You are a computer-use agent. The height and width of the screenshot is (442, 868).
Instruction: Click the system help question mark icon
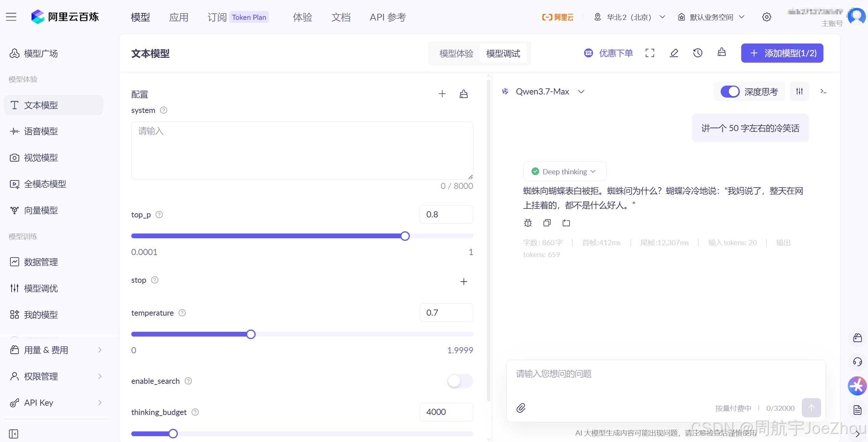pos(164,110)
